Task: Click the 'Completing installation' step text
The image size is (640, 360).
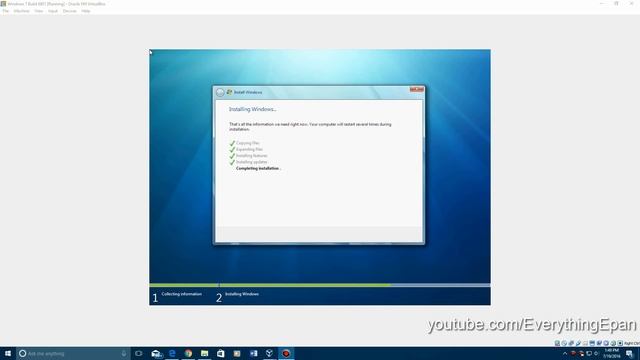Action: pyautogui.click(x=259, y=168)
